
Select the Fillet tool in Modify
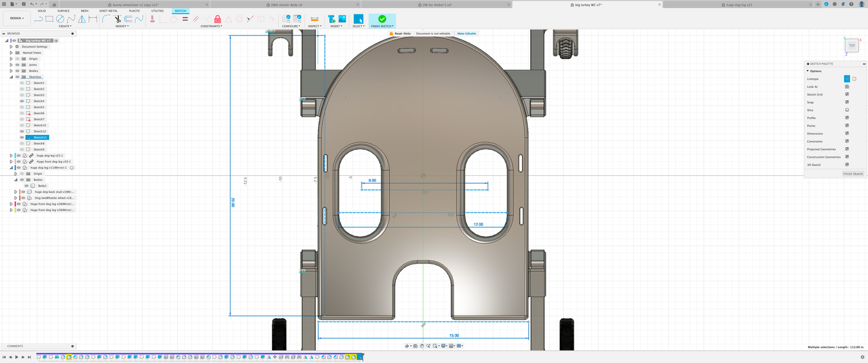(x=106, y=19)
